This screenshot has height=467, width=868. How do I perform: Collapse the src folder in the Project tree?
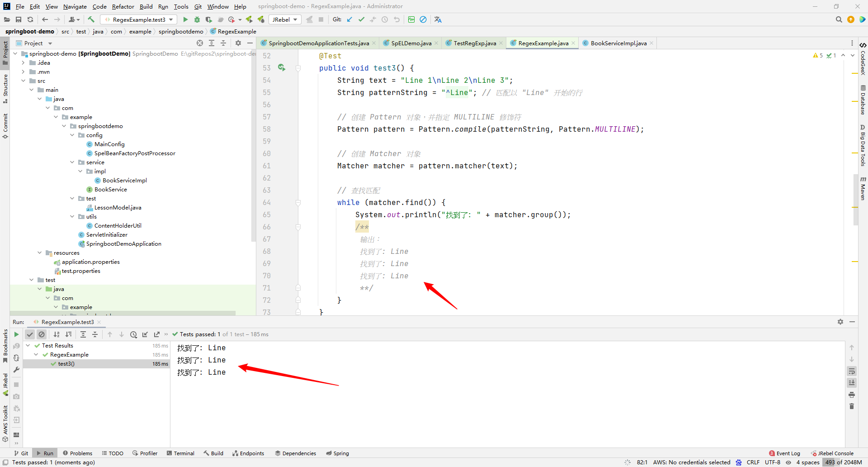(x=23, y=81)
